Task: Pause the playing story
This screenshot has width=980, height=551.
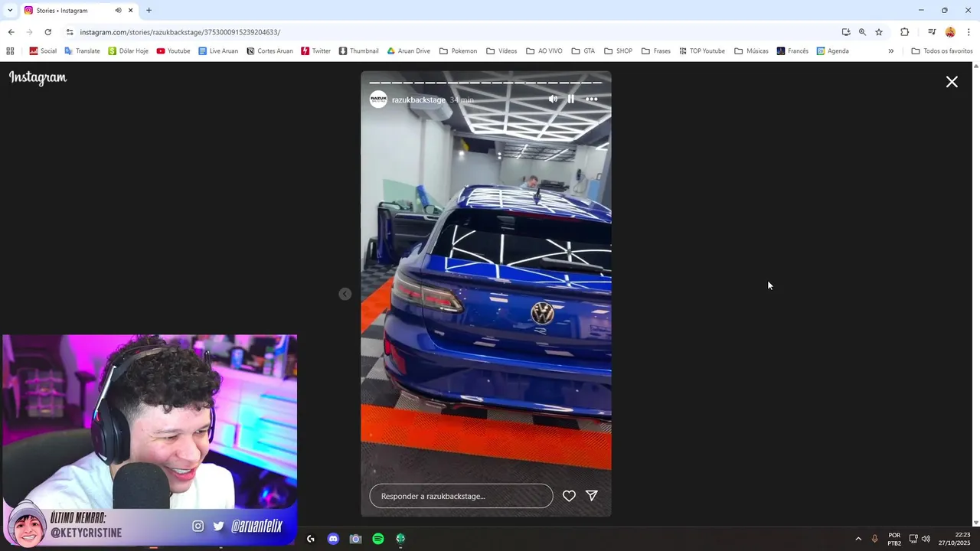Action: coord(571,99)
